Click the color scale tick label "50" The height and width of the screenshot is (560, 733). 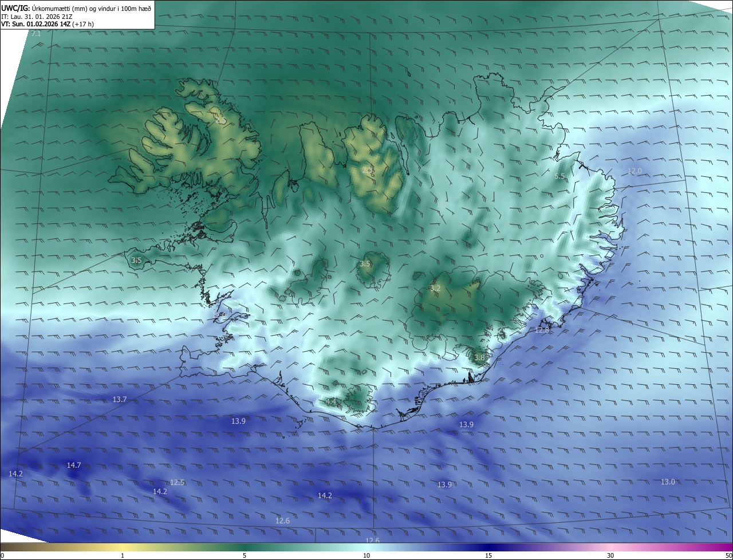(x=729, y=555)
